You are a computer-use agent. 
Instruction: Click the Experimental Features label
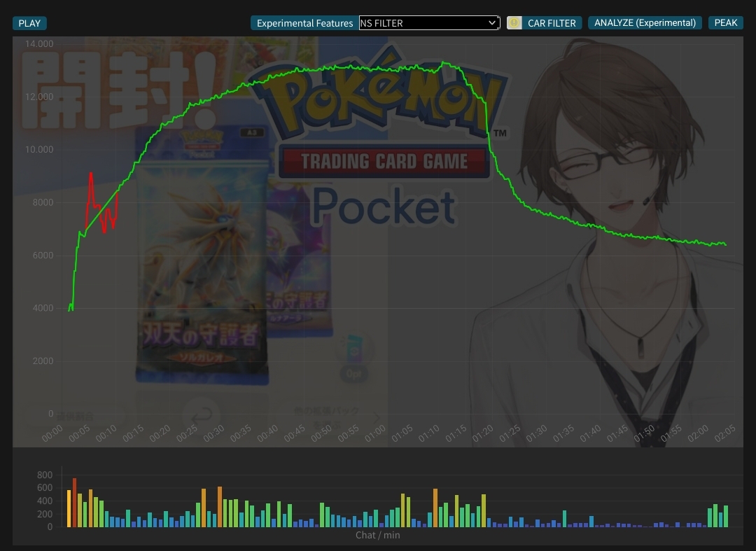304,23
